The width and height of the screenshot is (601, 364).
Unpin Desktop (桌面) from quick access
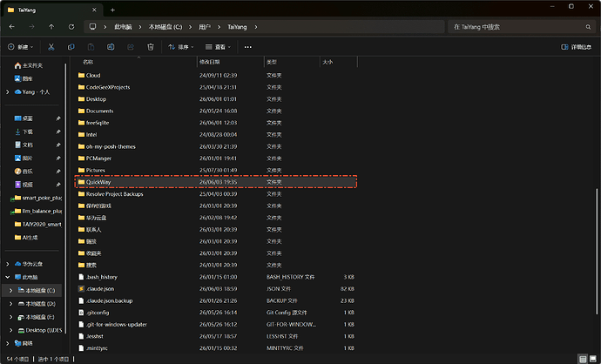tap(58, 118)
